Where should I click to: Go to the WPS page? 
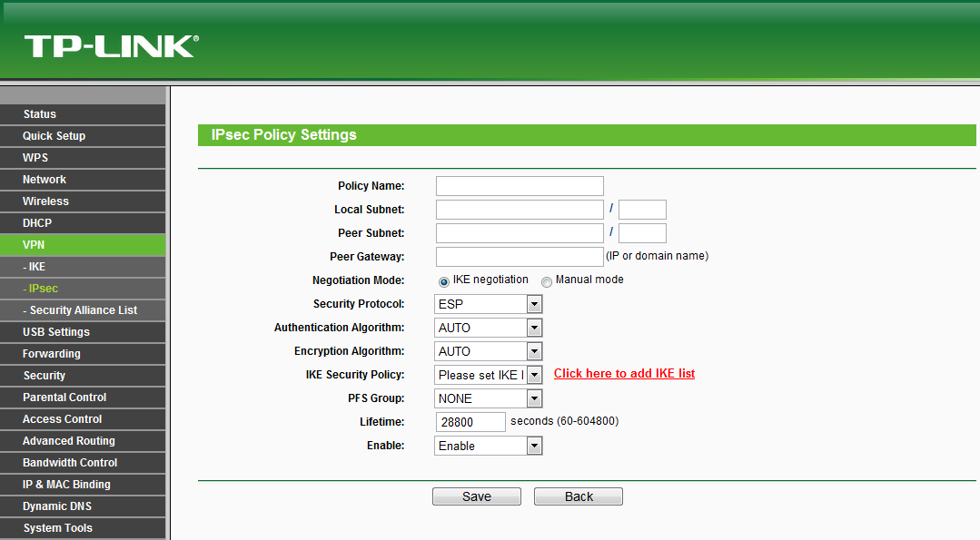point(83,158)
